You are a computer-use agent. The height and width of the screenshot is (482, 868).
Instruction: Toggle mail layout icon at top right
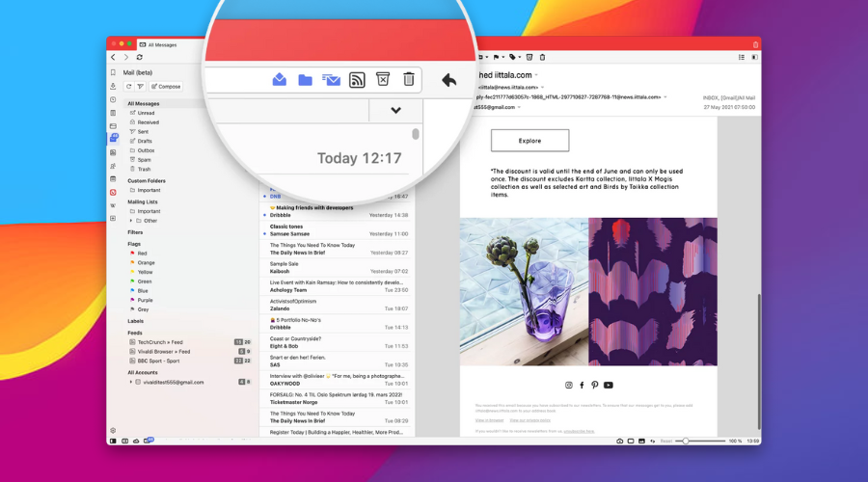[x=754, y=57]
